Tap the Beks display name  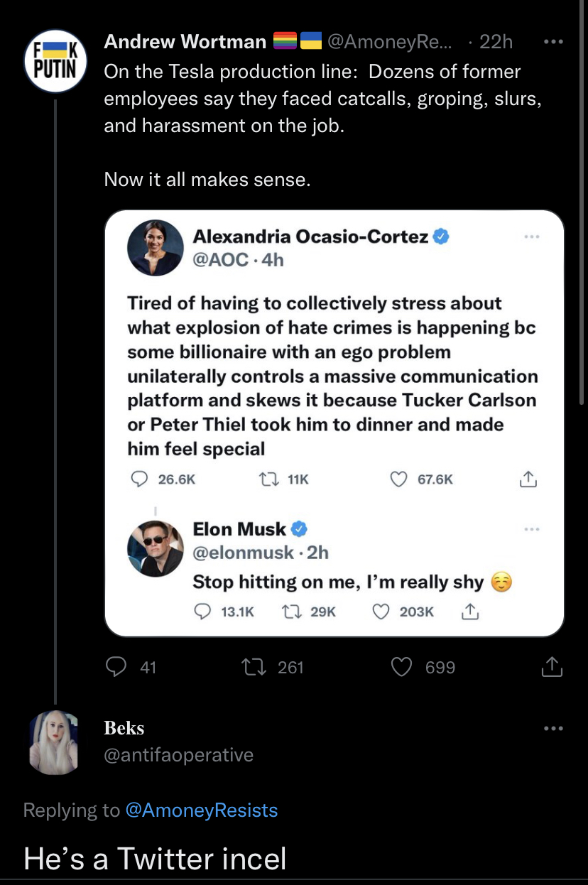point(124,728)
